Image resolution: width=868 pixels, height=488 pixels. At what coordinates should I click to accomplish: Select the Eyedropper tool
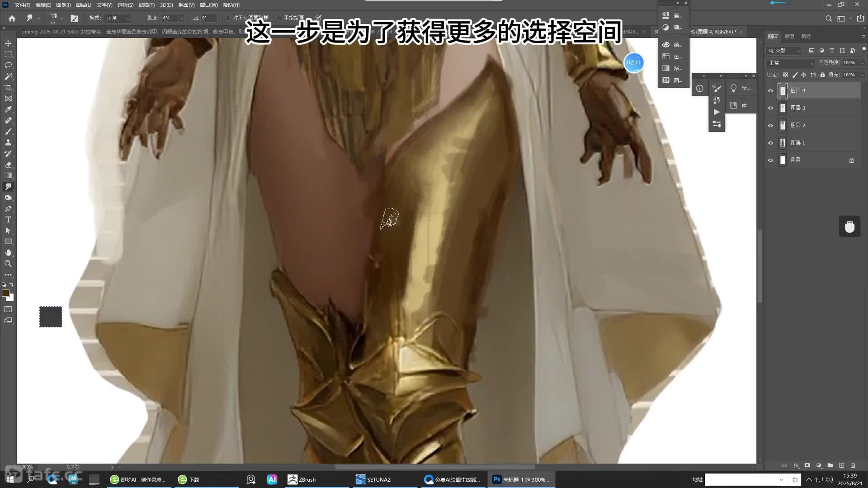pos(8,109)
